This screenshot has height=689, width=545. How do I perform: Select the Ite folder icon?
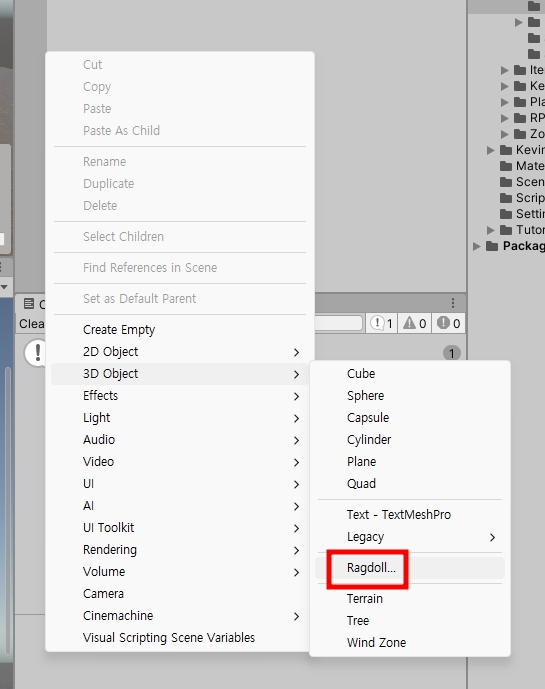pos(520,70)
